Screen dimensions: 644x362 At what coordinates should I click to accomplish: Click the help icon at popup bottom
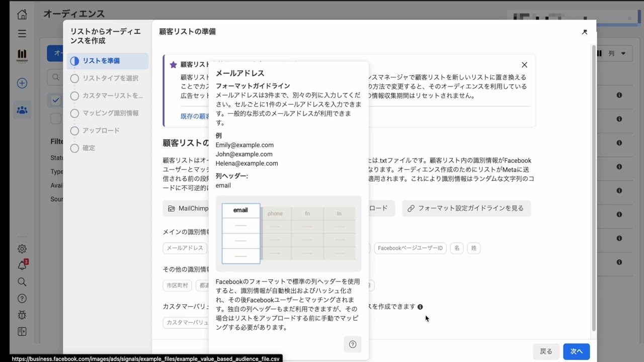click(x=353, y=344)
